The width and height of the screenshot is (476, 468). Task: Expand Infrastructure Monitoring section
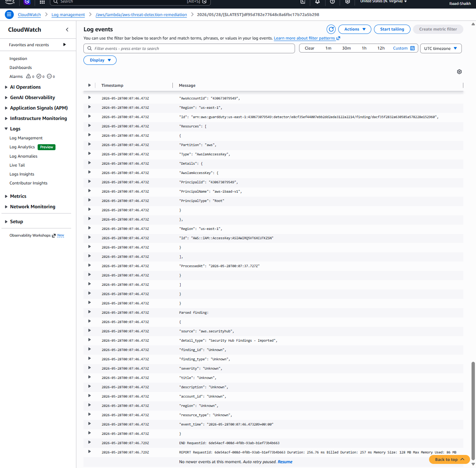click(6, 118)
